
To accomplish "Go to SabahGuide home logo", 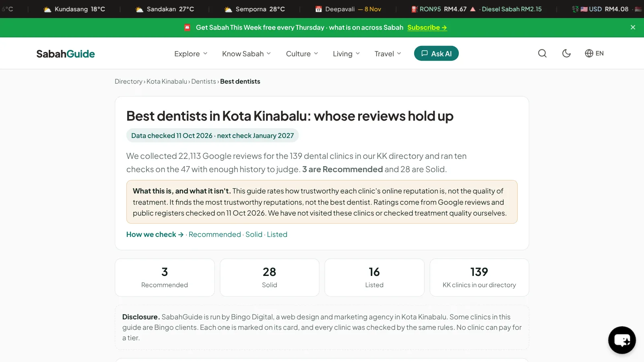I will point(66,54).
